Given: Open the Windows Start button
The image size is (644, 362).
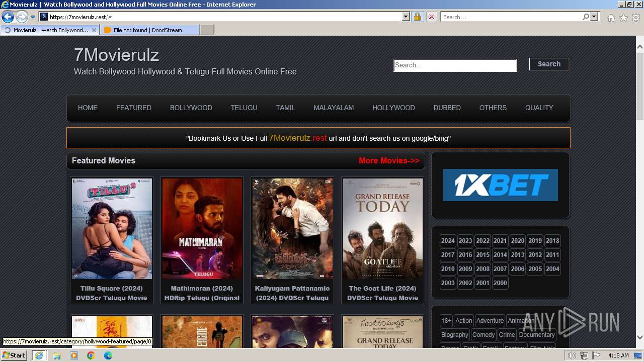Looking at the screenshot, I should pos(14,355).
